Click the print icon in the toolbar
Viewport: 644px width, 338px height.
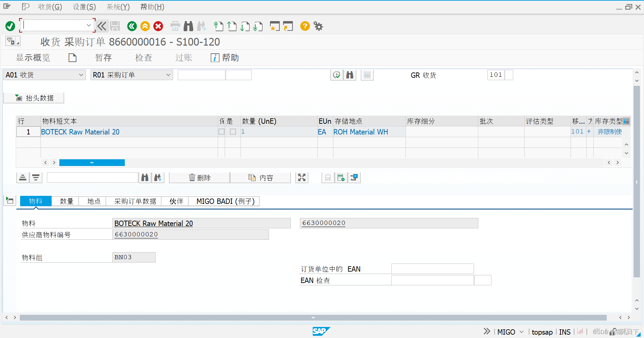coord(175,26)
